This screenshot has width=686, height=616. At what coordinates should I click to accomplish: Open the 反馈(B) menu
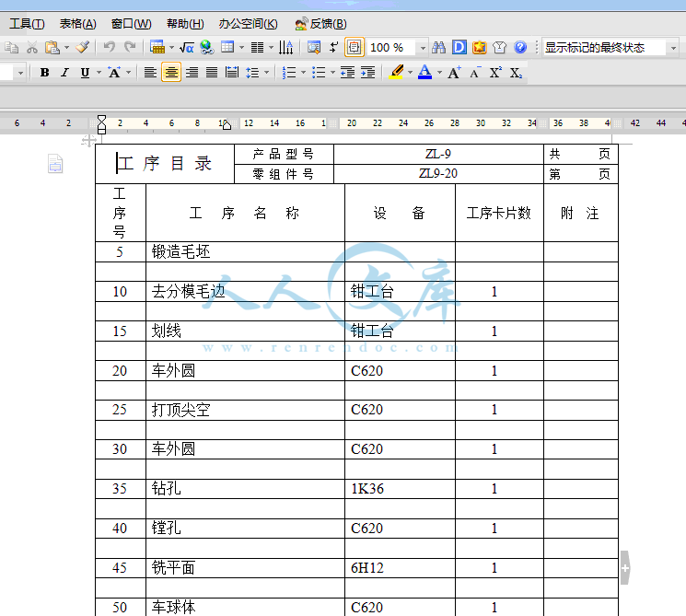pos(320,24)
